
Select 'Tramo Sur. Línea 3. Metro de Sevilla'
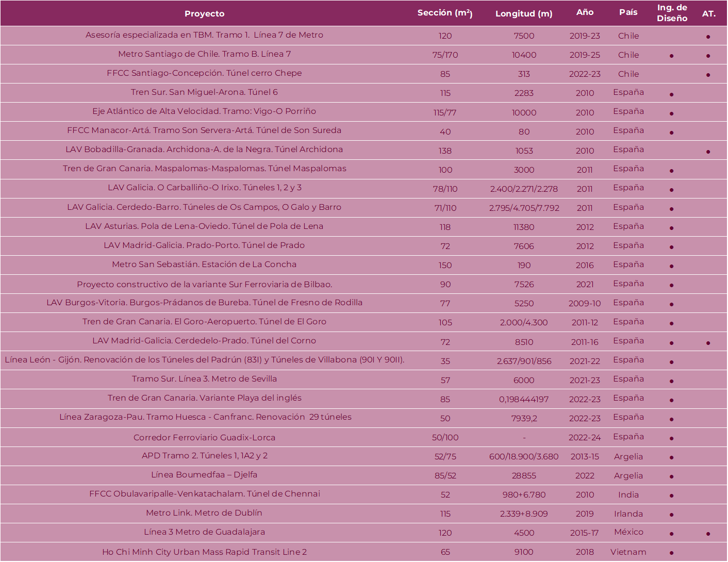point(204,379)
